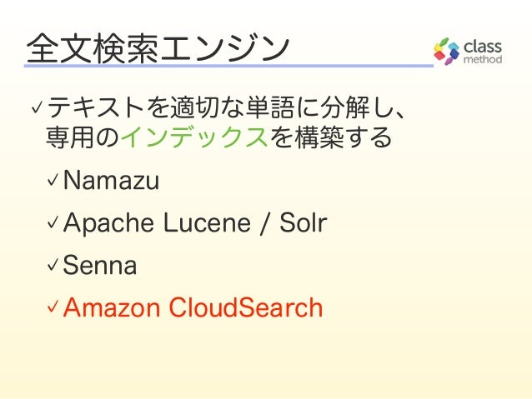Click the word Solr in the list
This screenshot has width=532, height=399.
pos(303,222)
